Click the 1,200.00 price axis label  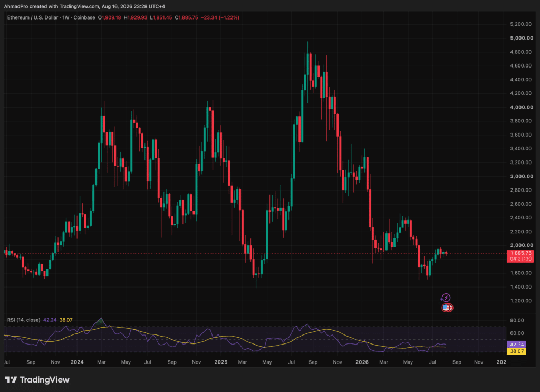click(520, 301)
